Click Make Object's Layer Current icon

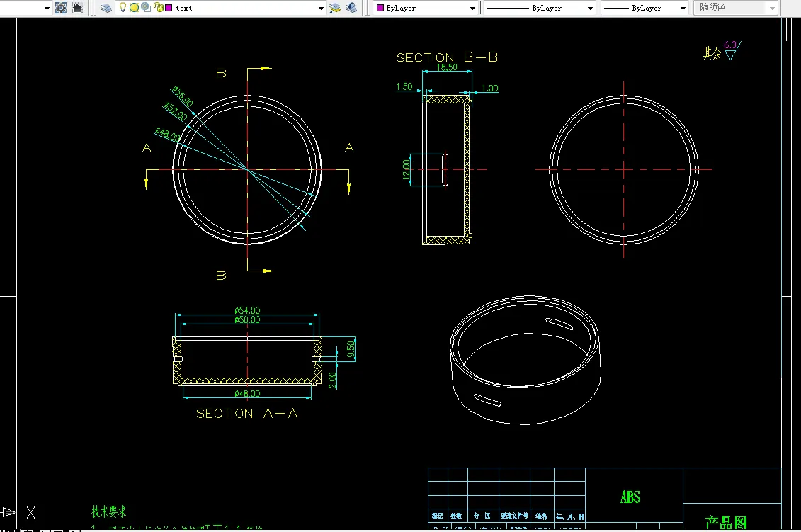coord(335,8)
